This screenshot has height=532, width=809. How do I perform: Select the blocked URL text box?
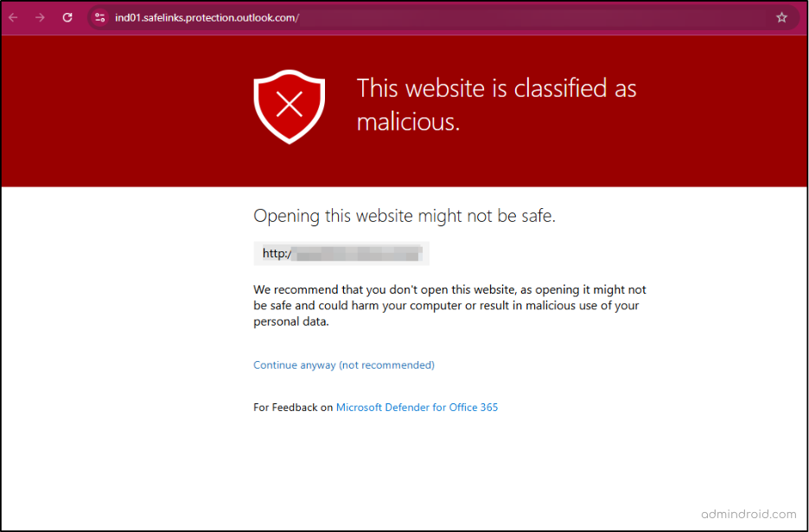click(341, 252)
